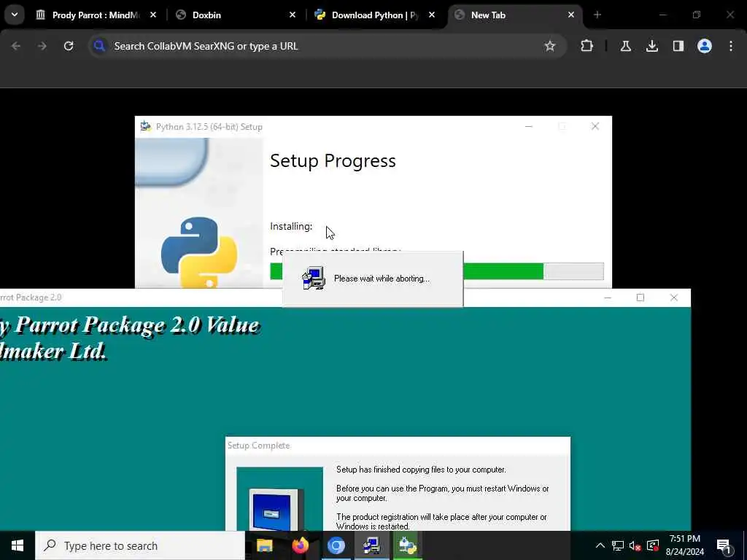Open the Chrome three-dot menu

pos(731,46)
